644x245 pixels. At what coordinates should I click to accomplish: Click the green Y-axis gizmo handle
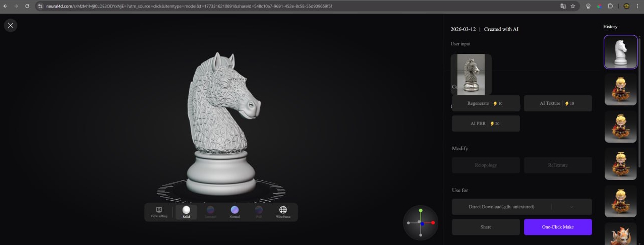coord(421,211)
